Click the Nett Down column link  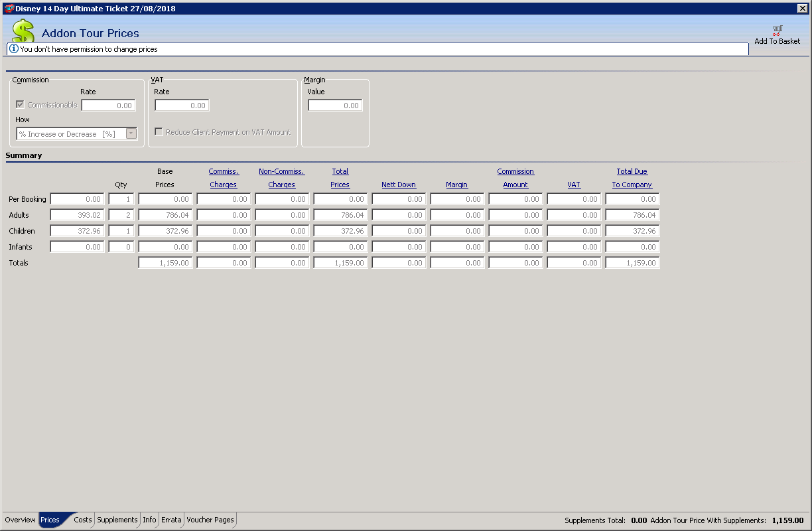399,185
